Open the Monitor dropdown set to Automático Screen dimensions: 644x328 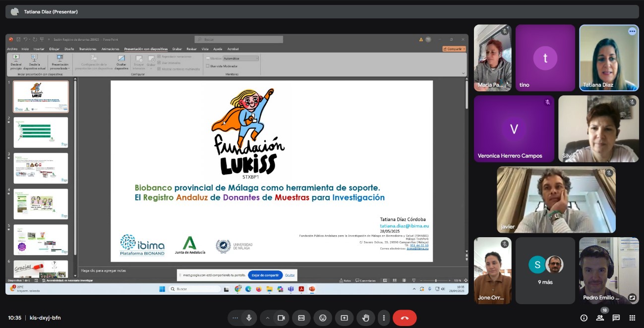241,58
